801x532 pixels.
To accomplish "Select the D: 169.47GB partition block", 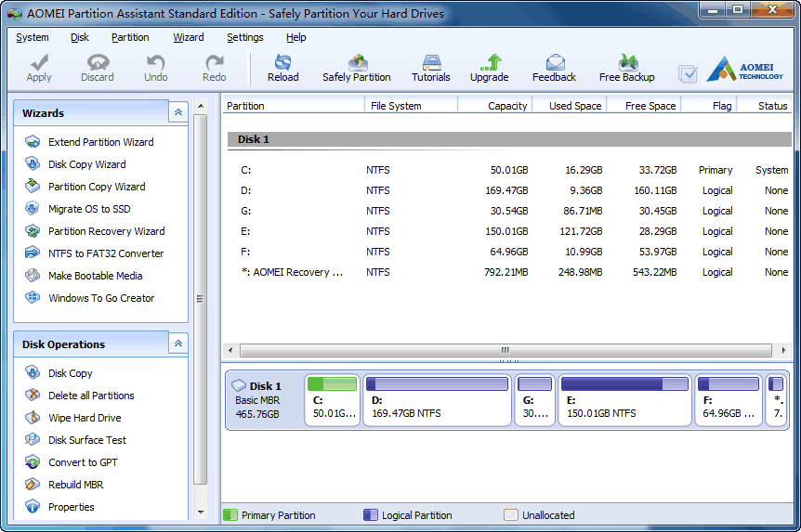I will point(438,400).
